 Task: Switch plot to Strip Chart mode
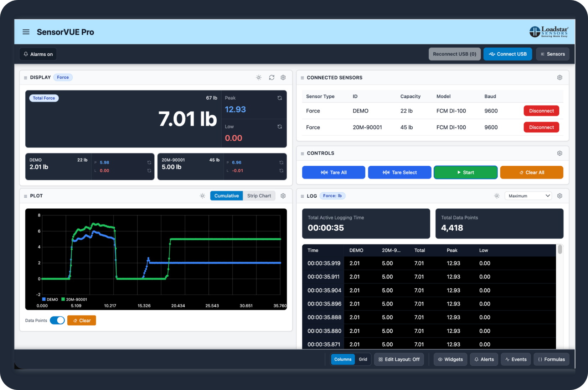[259, 196]
